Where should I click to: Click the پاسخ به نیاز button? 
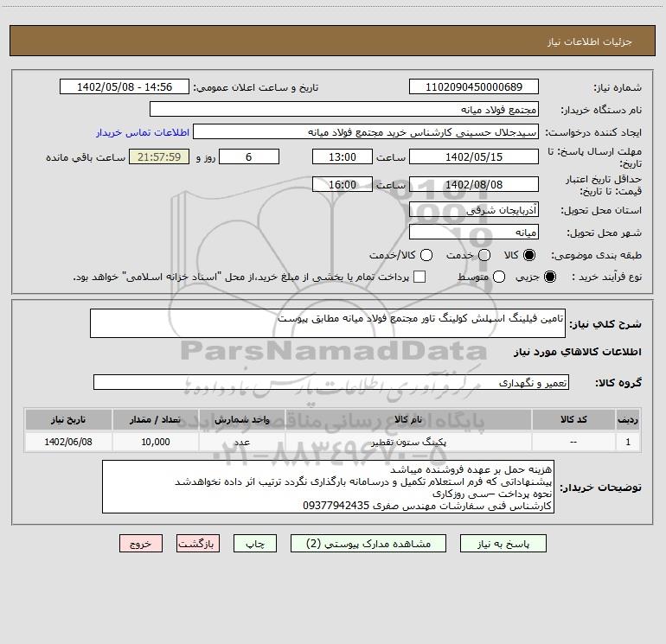[x=503, y=544]
